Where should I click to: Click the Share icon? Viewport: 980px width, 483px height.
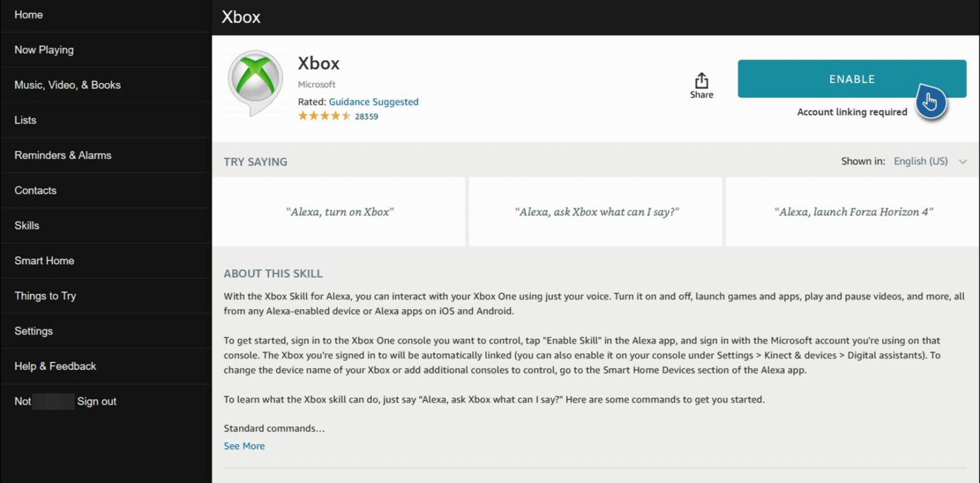coord(701,82)
